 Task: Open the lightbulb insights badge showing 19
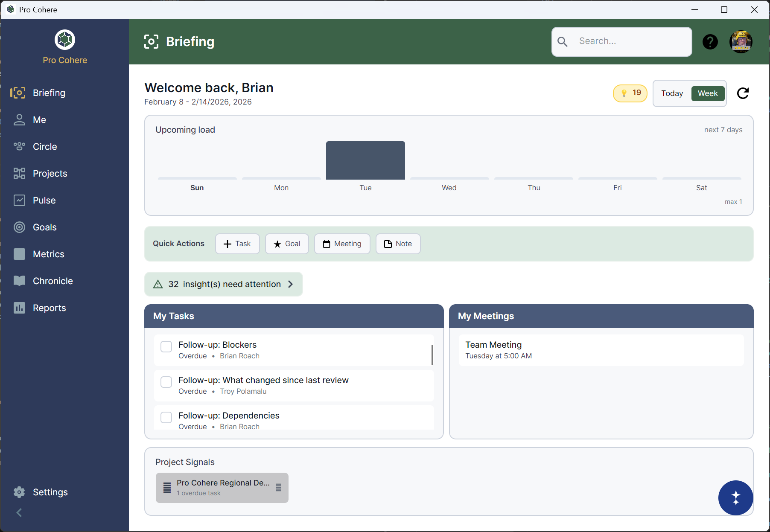630,93
